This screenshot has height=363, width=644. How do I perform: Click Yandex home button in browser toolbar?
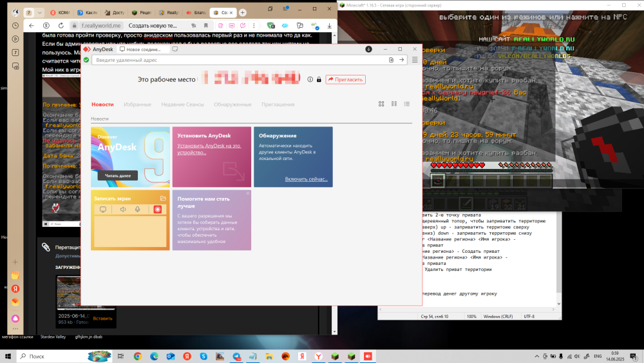46,26
